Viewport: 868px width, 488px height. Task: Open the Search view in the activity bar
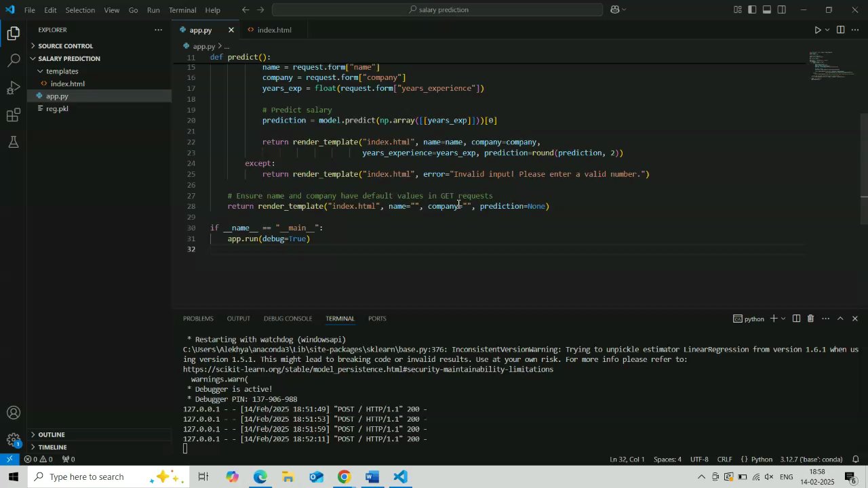tap(14, 60)
